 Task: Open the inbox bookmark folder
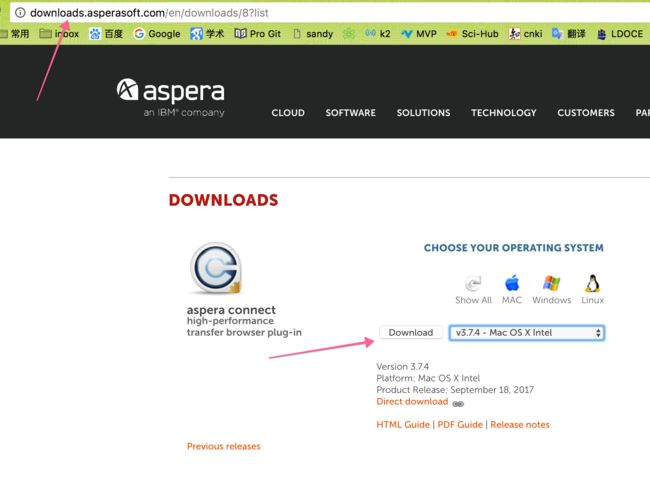(x=59, y=34)
